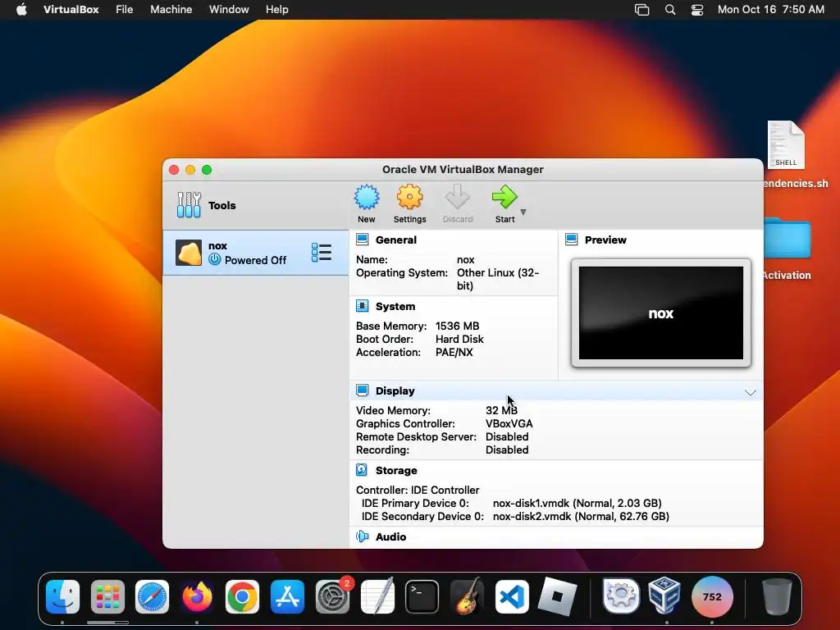This screenshot has height=630, width=840.
Task: Open App Store from the Dock
Action: coord(287,596)
